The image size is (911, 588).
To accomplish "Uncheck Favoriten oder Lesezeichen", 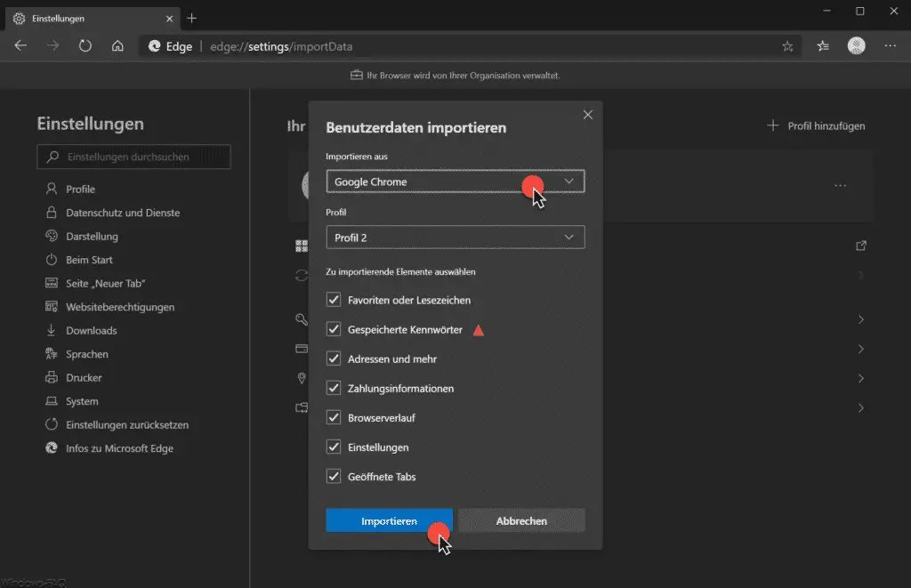I will pyautogui.click(x=334, y=300).
